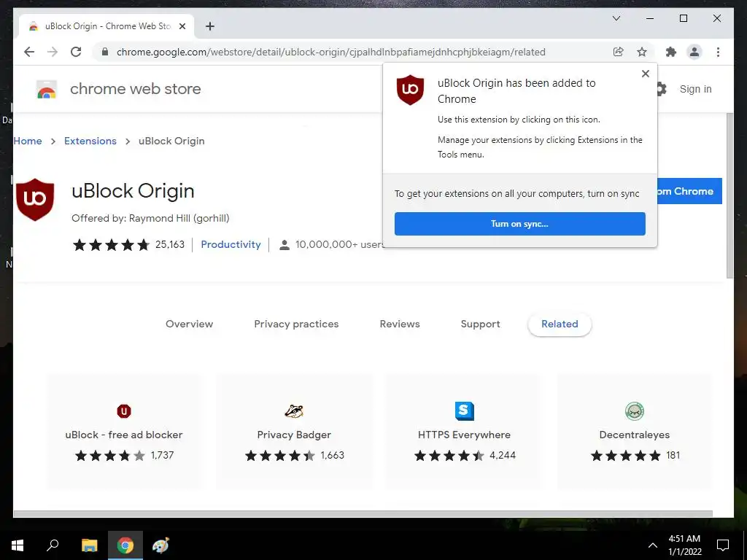The height and width of the screenshot is (560, 747).
Task: Open the uBlock - free ad blocker title
Action: coord(124,435)
